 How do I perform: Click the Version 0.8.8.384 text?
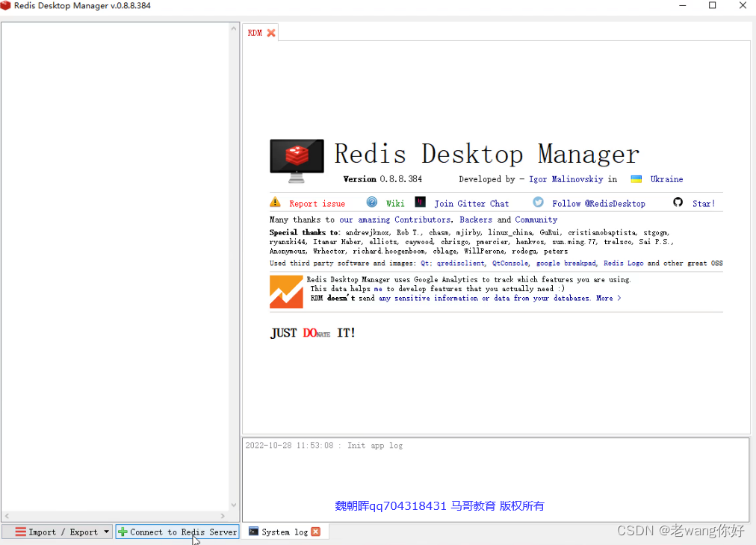coord(382,178)
